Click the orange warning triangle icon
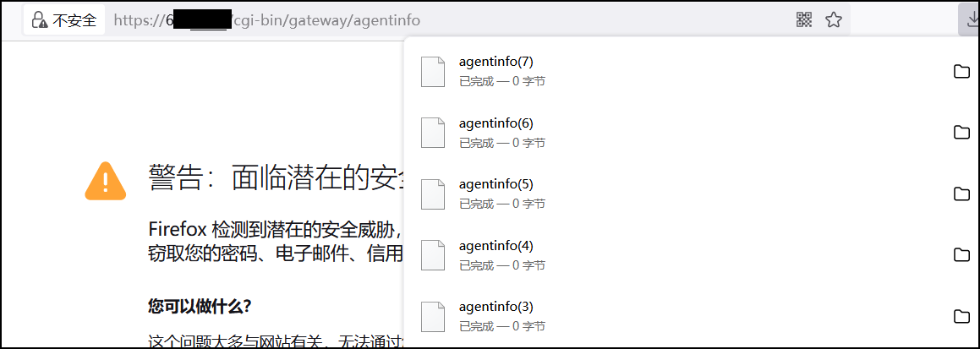The height and width of the screenshot is (349, 980). 106,181
